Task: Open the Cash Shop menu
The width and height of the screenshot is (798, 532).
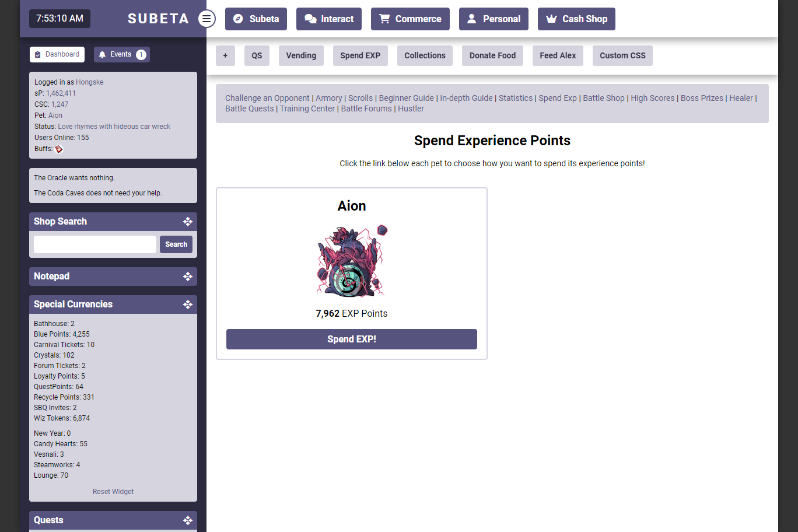Action: (576, 19)
